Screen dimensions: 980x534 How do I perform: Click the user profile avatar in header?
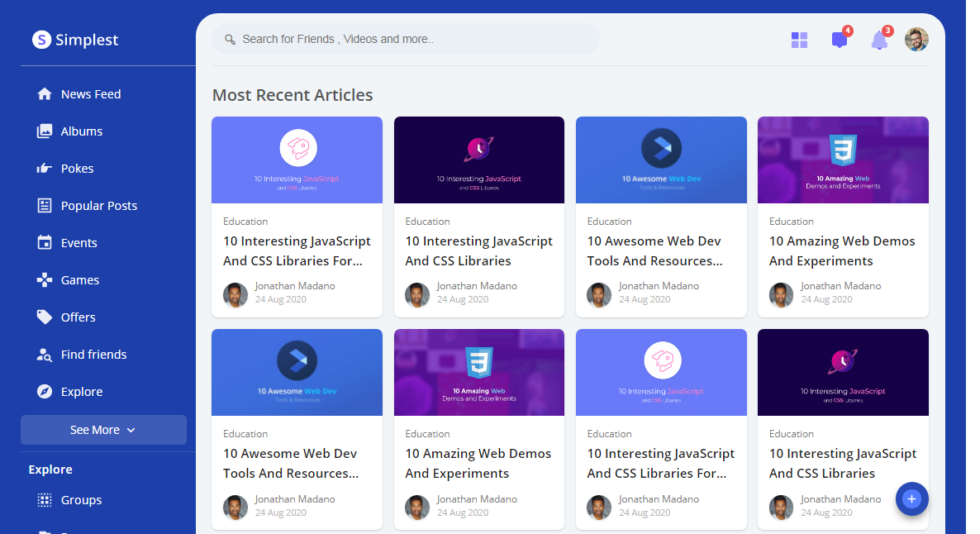pos(916,40)
